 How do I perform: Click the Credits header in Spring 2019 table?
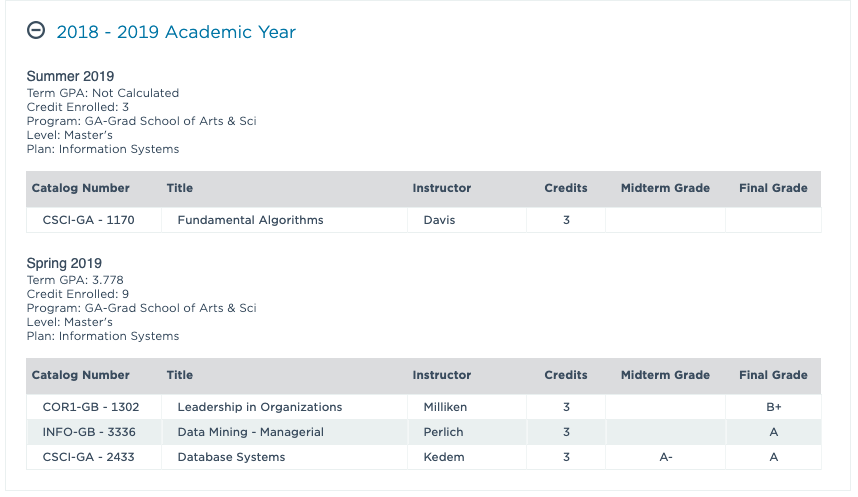click(x=566, y=375)
